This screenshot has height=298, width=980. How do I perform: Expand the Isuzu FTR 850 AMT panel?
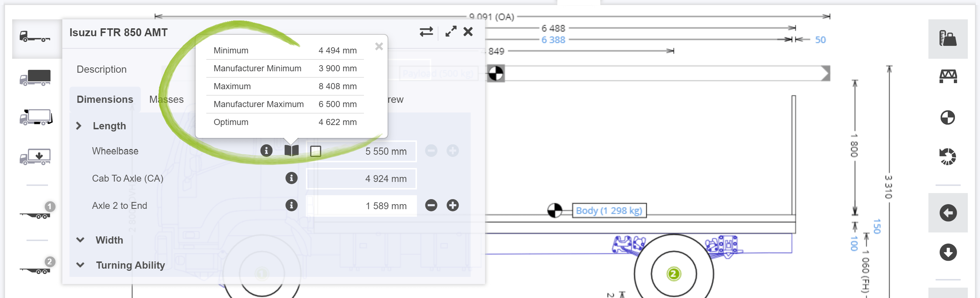tap(451, 32)
